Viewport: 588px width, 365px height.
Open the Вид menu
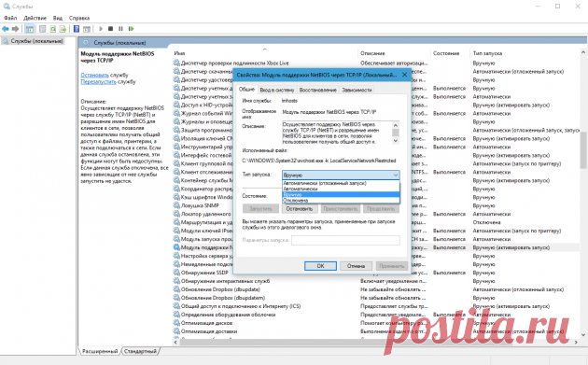coord(58,18)
